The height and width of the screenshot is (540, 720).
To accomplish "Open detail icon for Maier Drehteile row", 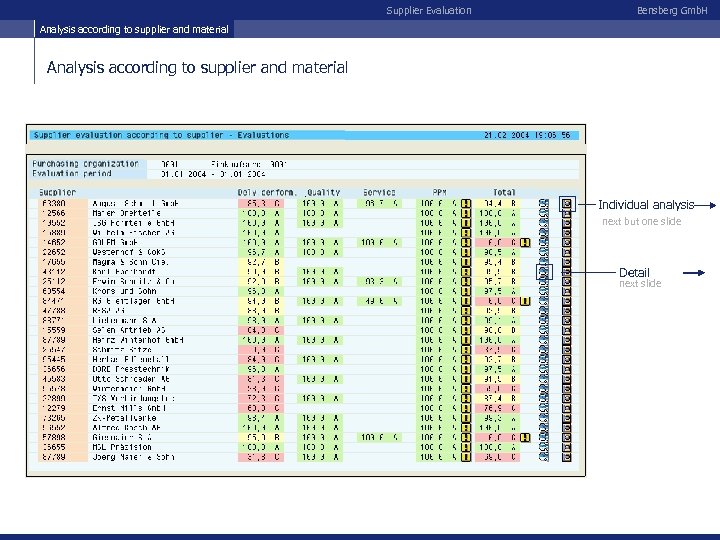I will pyautogui.click(x=544, y=213).
